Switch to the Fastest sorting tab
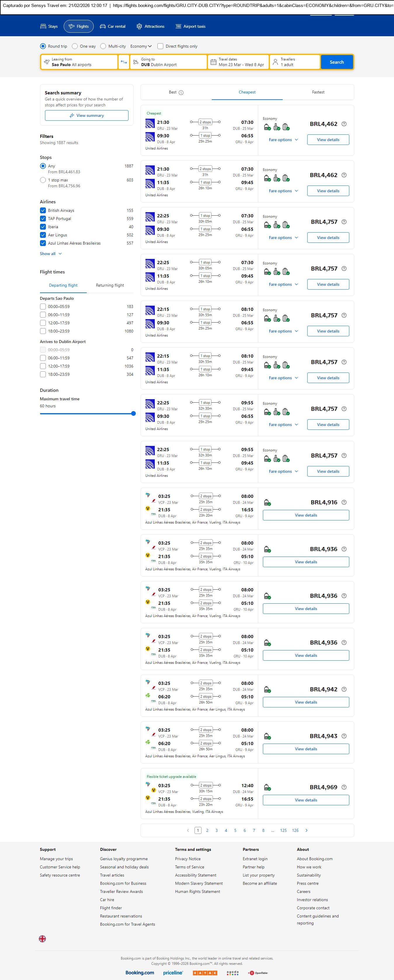 pos(318,92)
